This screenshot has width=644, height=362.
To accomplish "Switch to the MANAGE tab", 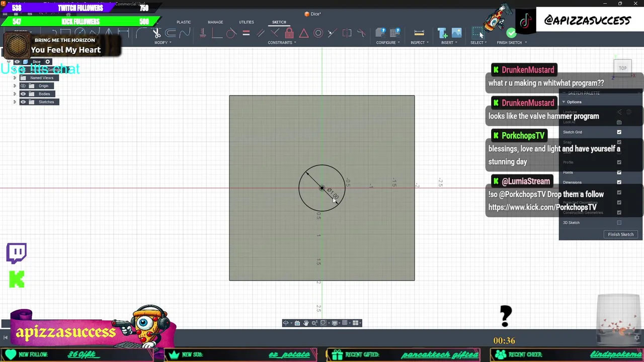I will pyautogui.click(x=215, y=22).
